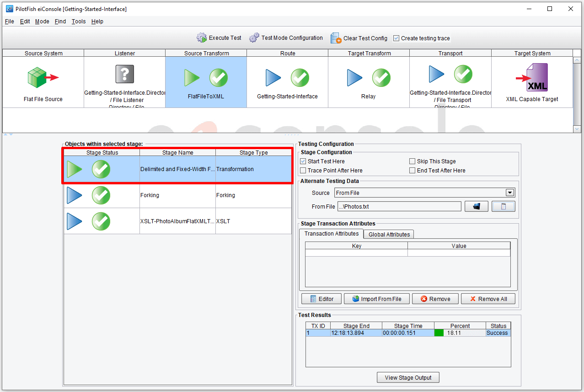Screen dimensions: 584x392
Task: Open the Mode menu
Action: [x=42, y=21]
